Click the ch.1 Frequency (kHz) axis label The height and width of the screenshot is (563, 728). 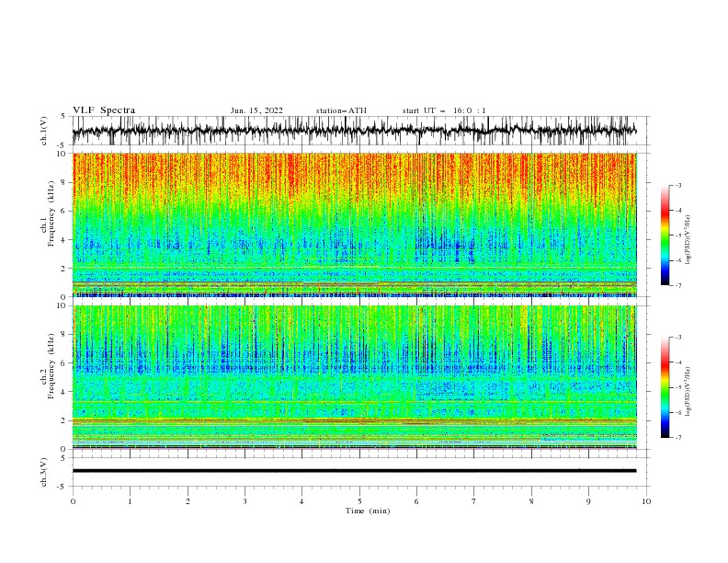(48, 213)
